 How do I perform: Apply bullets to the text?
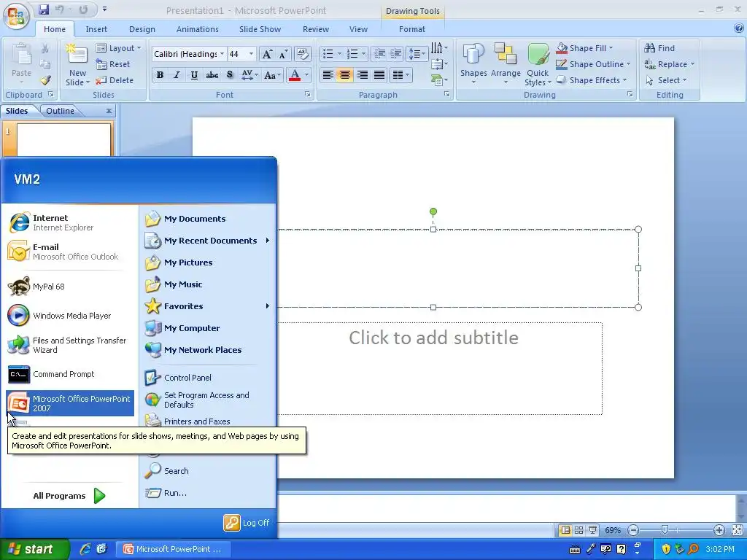(x=328, y=54)
